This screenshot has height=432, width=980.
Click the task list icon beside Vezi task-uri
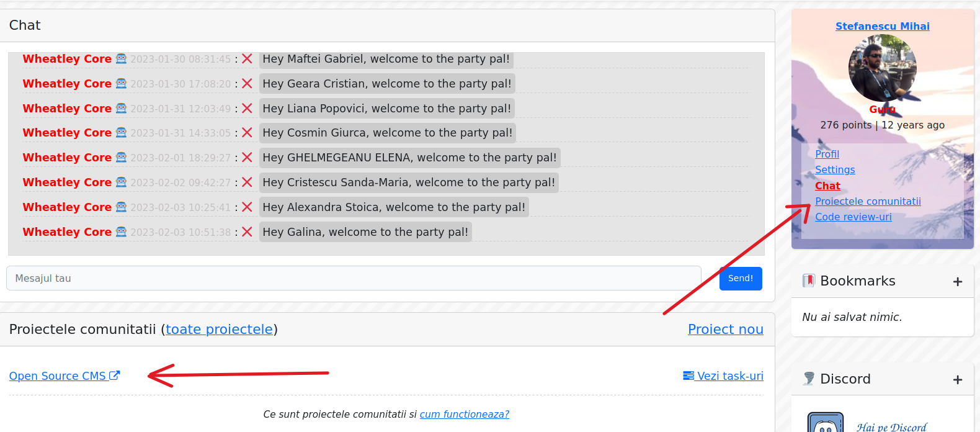(688, 376)
